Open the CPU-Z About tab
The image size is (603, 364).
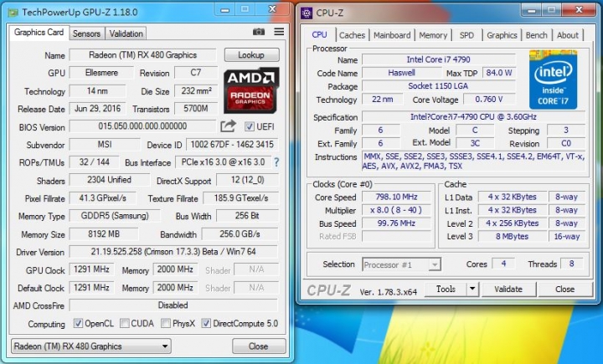pos(568,35)
